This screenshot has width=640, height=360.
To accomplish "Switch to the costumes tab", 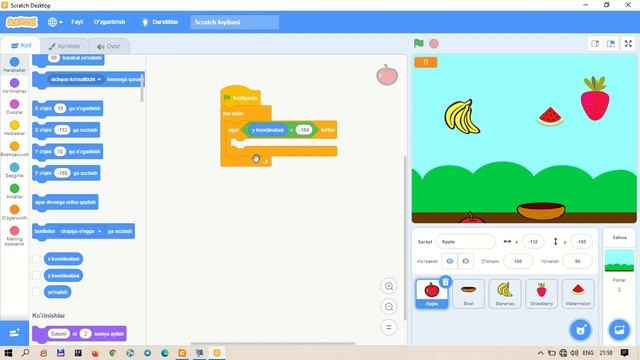I will point(64,46).
